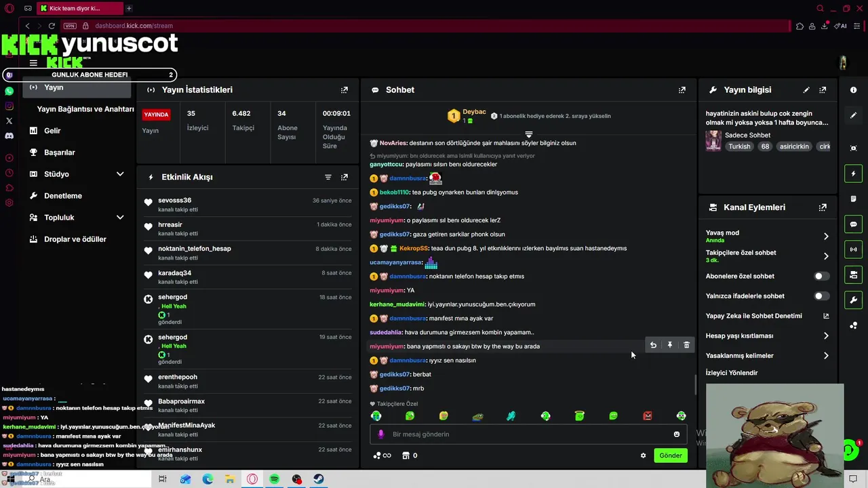
Task: Click the chat panel vertical scrollbar
Action: click(x=694, y=384)
